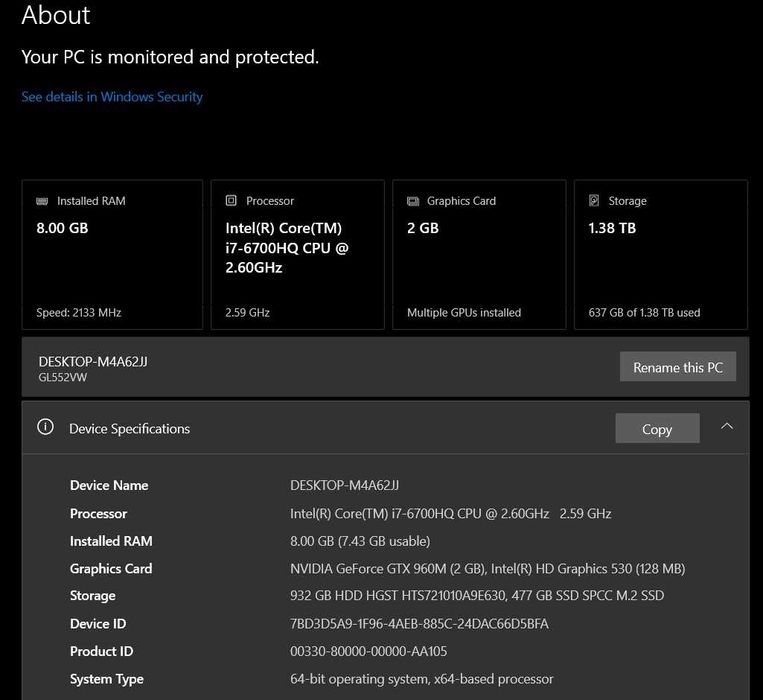Open See details in Windows Security link
This screenshot has width=763, height=700.
coord(112,97)
